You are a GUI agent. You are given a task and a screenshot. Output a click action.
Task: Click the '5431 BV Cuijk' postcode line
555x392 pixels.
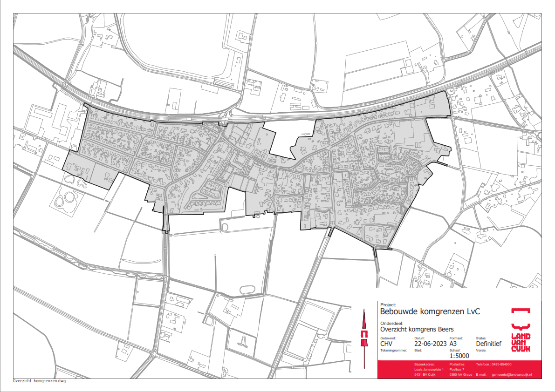coord(425,375)
